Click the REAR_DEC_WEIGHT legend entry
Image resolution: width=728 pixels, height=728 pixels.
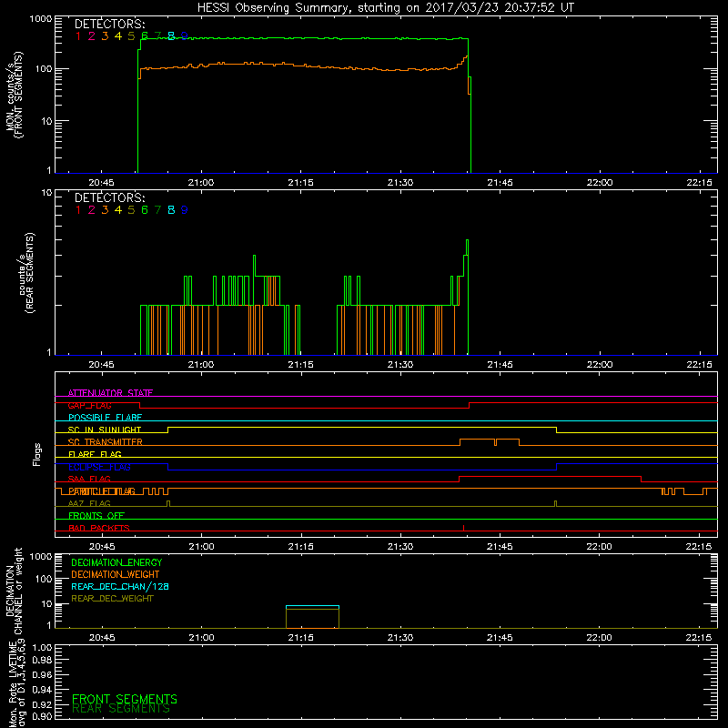point(112,599)
